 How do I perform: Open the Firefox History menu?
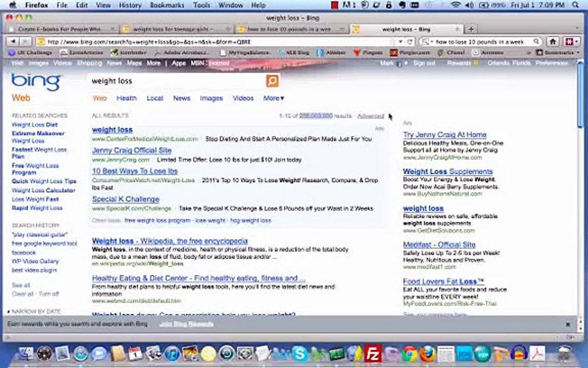[x=130, y=5]
